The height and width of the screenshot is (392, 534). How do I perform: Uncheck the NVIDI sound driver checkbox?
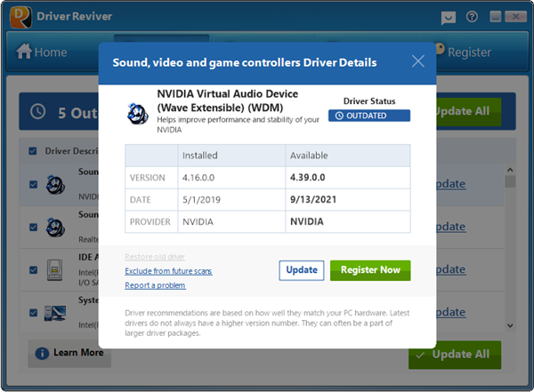click(x=34, y=184)
